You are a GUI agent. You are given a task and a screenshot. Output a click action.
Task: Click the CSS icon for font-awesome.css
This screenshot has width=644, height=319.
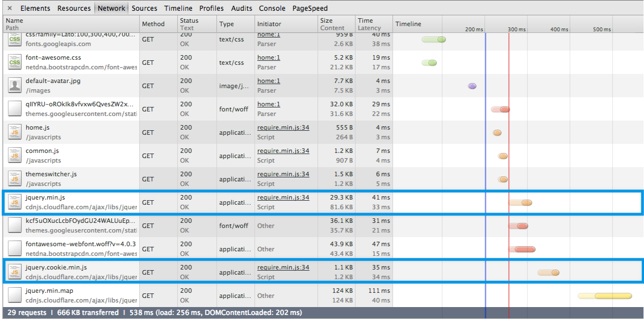click(15, 62)
